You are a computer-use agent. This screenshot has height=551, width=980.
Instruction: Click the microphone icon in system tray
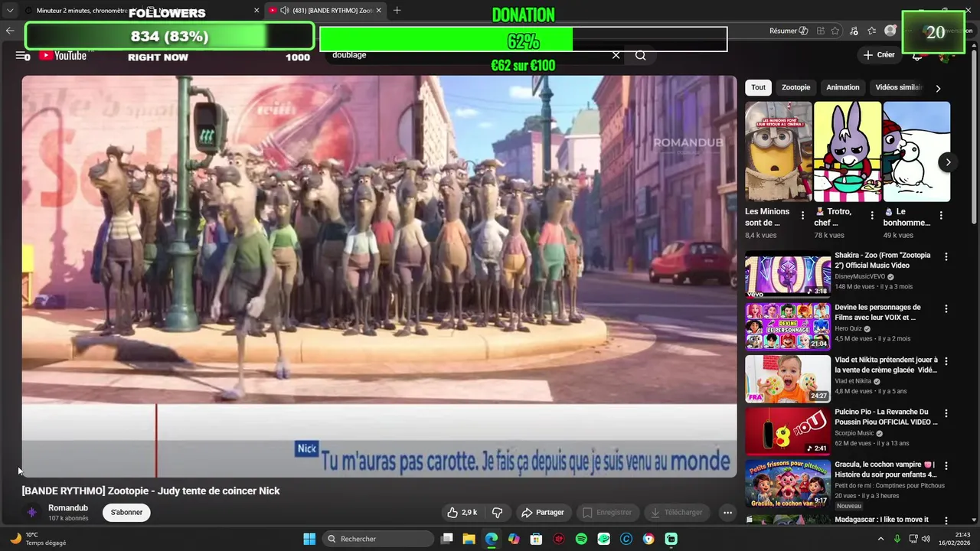click(x=897, y=539)
